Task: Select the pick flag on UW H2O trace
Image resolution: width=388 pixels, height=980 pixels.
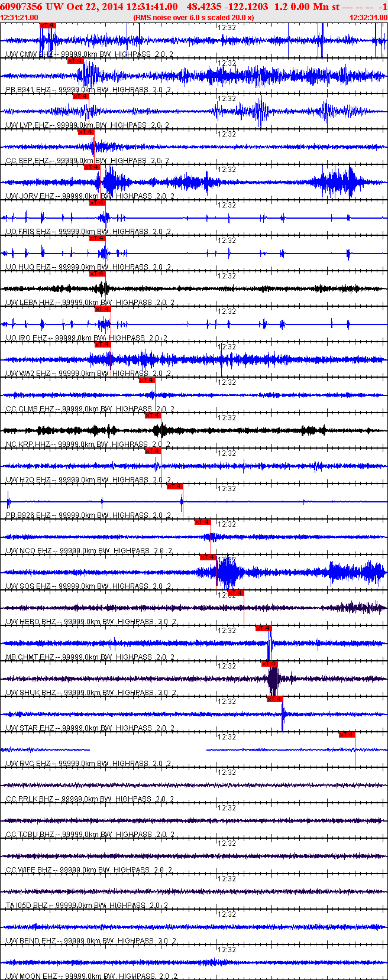Action: tap(153, 451)
